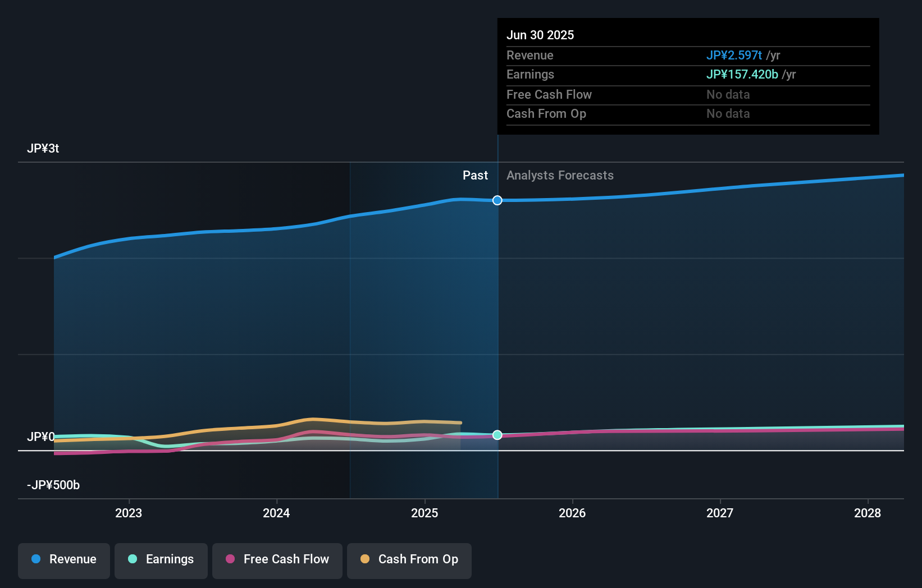Expand the Free Cash Flow row details
Viewport: 922px width, 588px height.
[549, 95]
